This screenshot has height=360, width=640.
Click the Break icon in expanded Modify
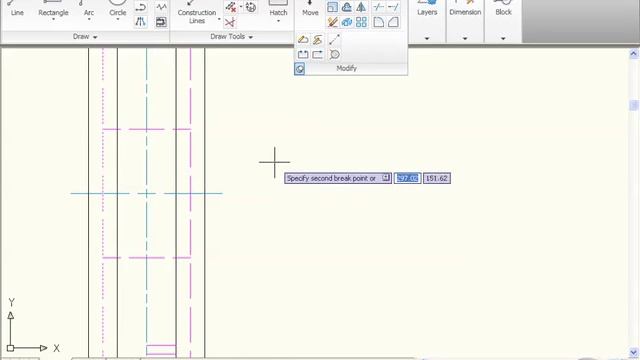[303, 54]
